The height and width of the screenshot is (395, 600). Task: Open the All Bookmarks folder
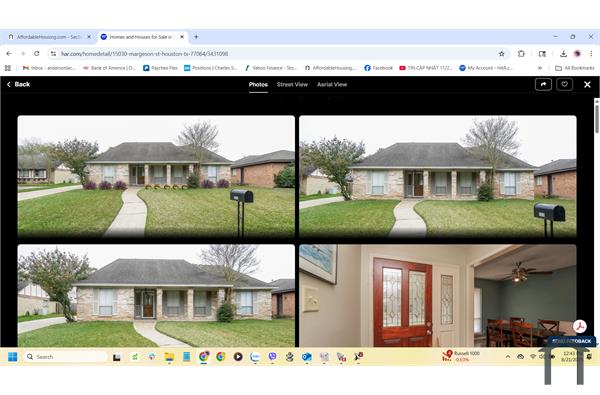[x=575, y=68]
